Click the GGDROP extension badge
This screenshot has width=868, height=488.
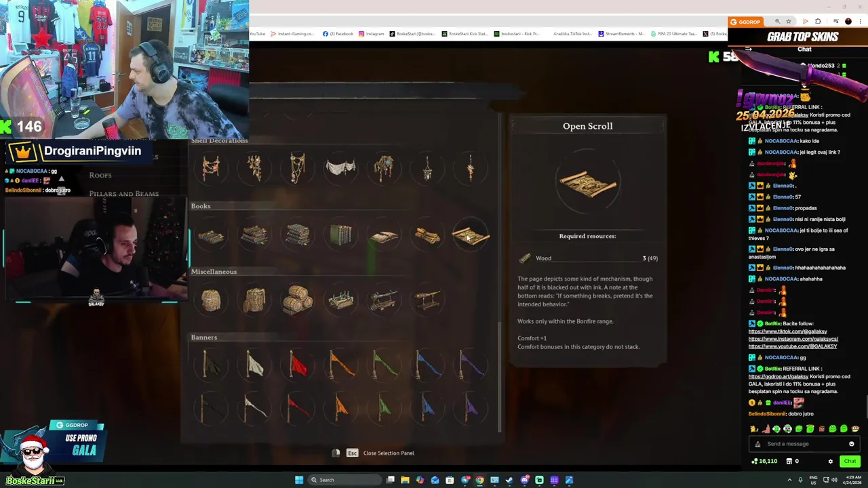pos(745,22)
